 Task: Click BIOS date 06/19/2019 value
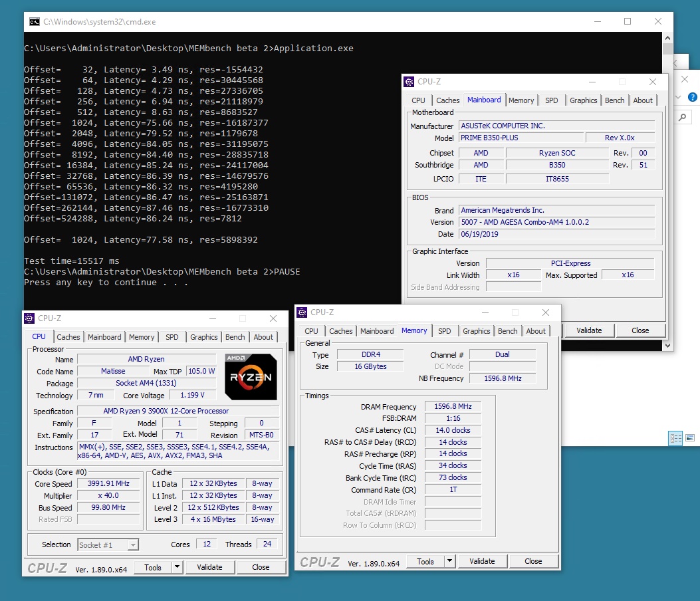click(x=556, y=235)
